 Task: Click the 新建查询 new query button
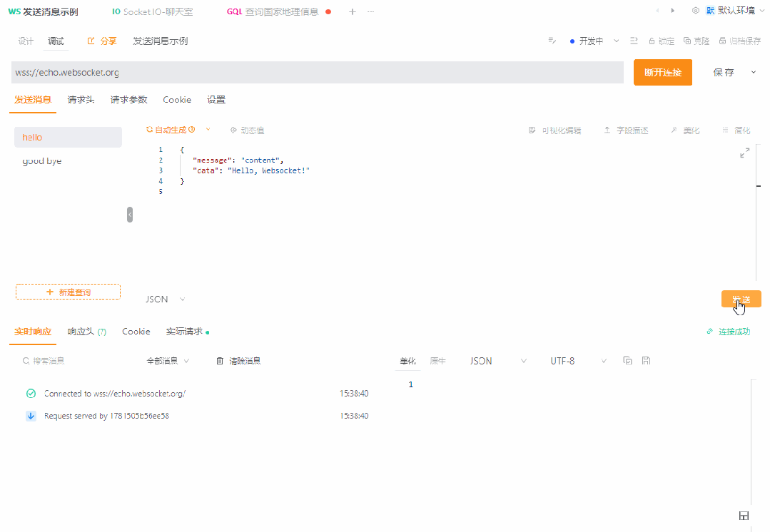click(68, 292)
